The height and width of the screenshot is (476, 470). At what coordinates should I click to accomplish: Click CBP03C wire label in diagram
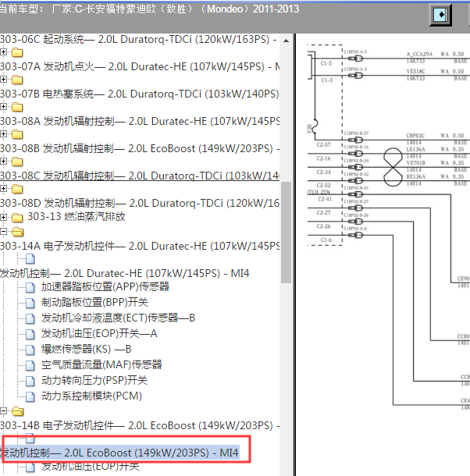[415, 136]
